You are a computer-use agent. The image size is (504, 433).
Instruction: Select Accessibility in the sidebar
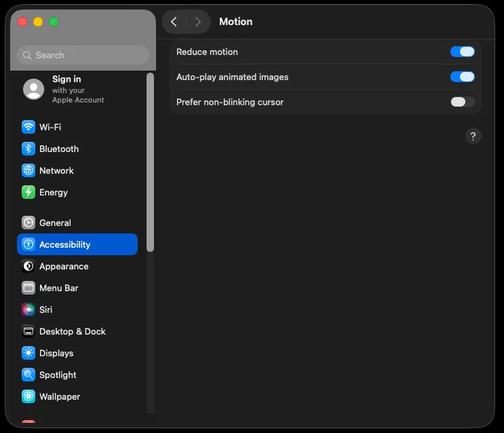pyautogui.click(x=77, y=244)
